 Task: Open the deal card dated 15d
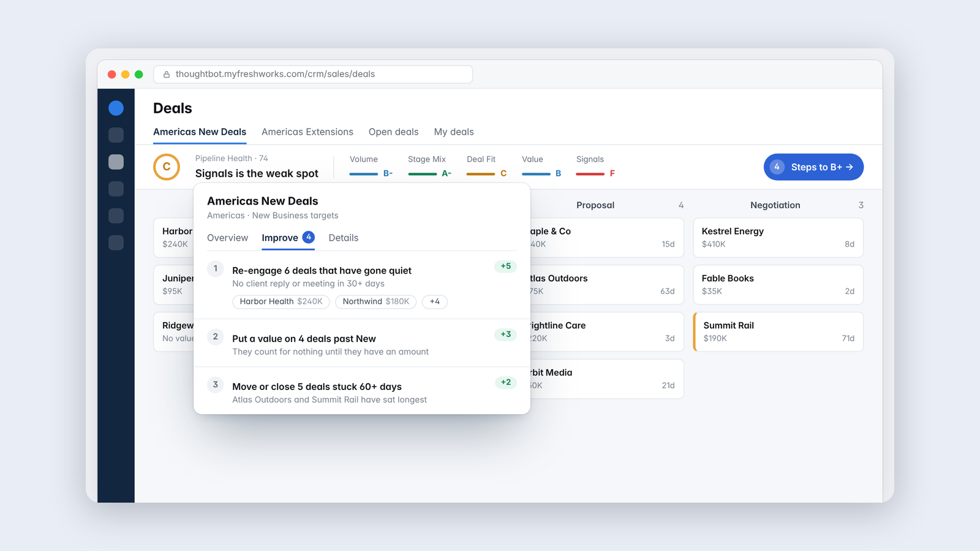pyautogui.click(x=606, y=238)
